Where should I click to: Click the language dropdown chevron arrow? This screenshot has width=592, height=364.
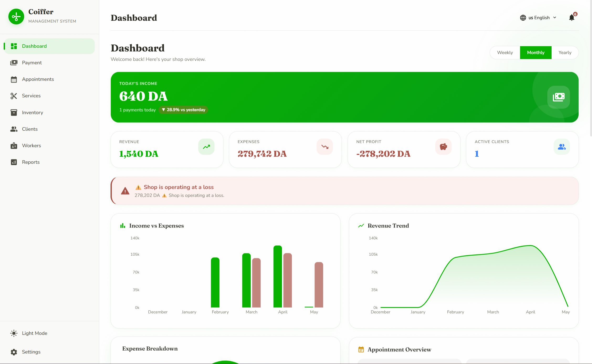pyautogui.click(x=555, y=18)
